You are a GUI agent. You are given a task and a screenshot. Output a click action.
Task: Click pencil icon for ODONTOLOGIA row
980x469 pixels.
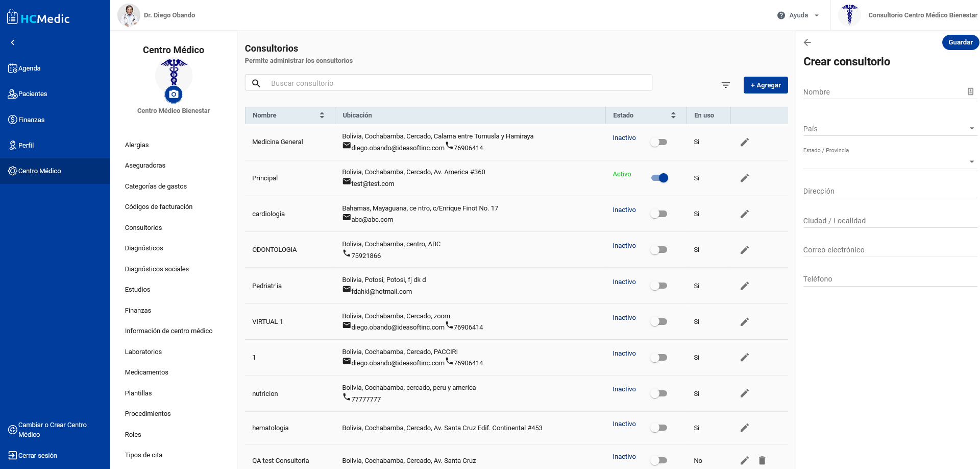[x=745, y=250]
